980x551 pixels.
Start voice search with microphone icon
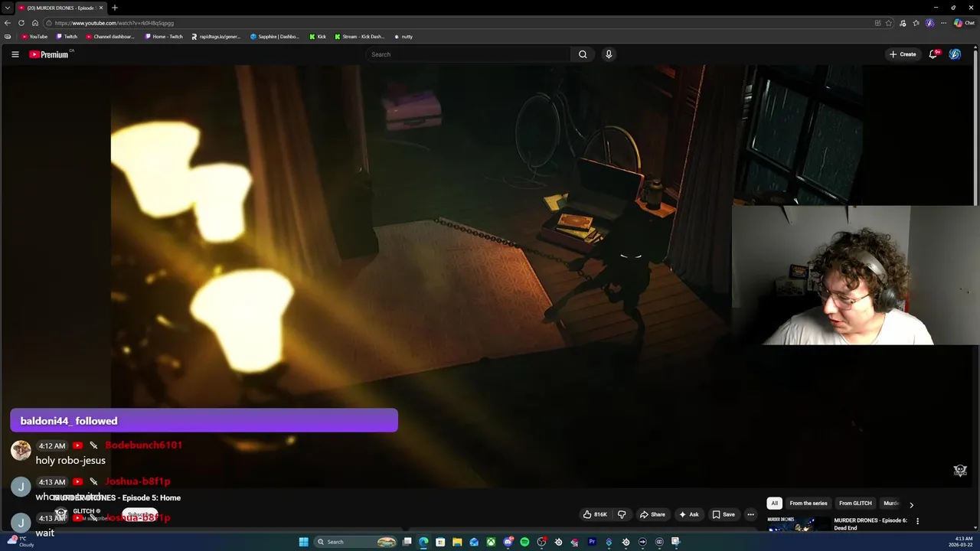pos(609,54)
